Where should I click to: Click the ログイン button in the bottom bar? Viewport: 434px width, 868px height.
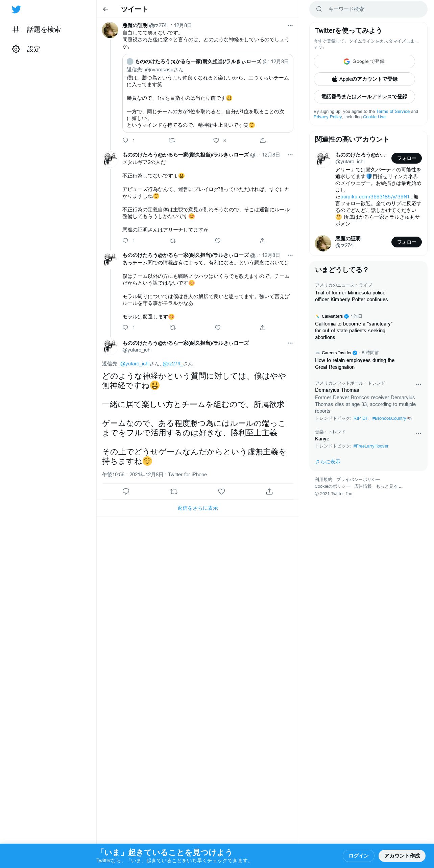pos(358,855)
